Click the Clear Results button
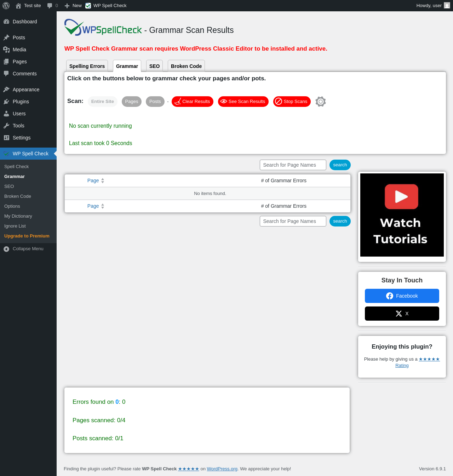This screenshot has width=453, height=476. click(x=193, y=102)
